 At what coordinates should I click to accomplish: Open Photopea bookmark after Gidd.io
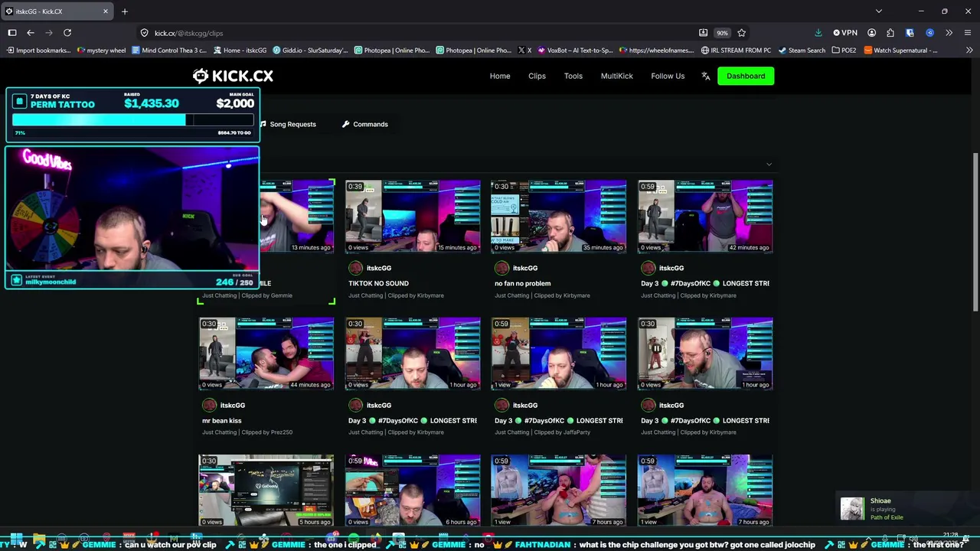[x=392, y=51]
